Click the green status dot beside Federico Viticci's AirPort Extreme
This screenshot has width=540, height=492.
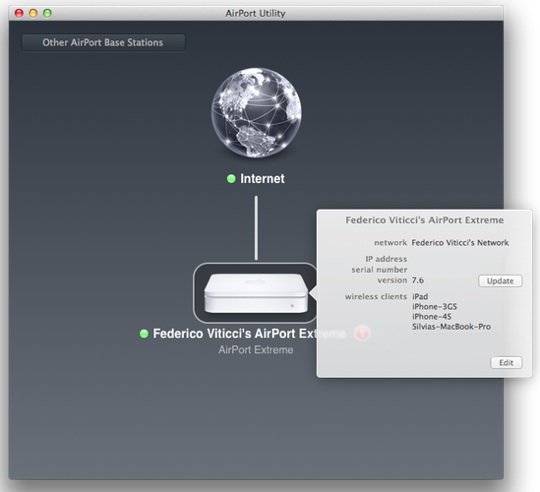(144, 334)
